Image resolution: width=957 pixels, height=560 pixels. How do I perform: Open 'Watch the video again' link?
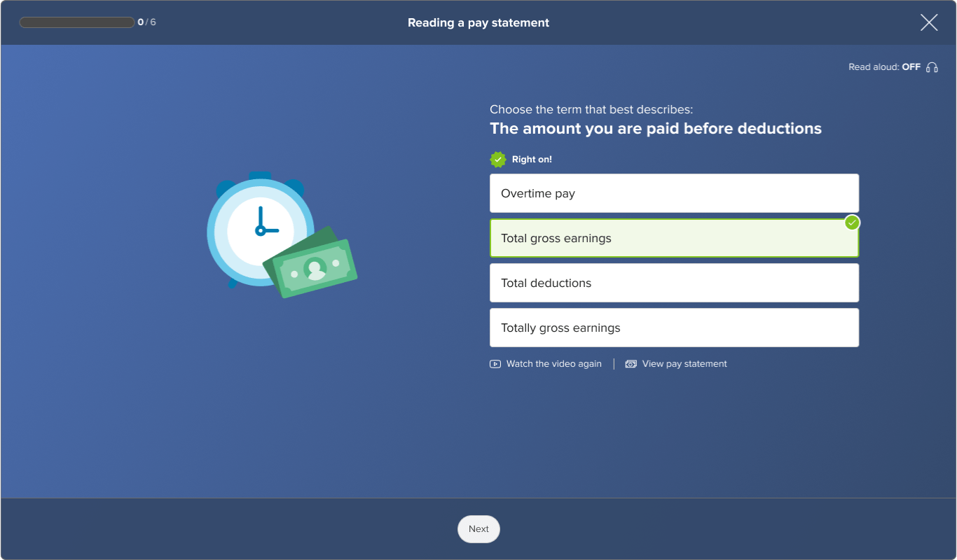553,364
